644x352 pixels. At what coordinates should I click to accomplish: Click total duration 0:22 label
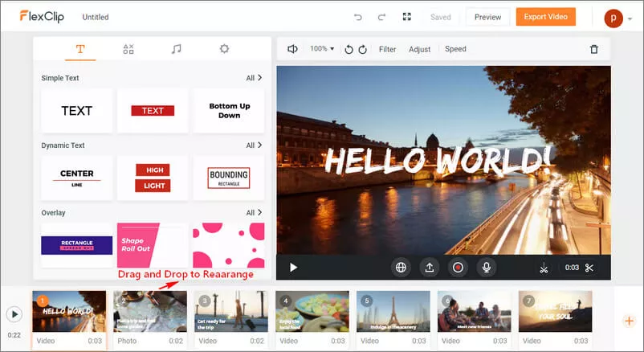coord(14,335)
